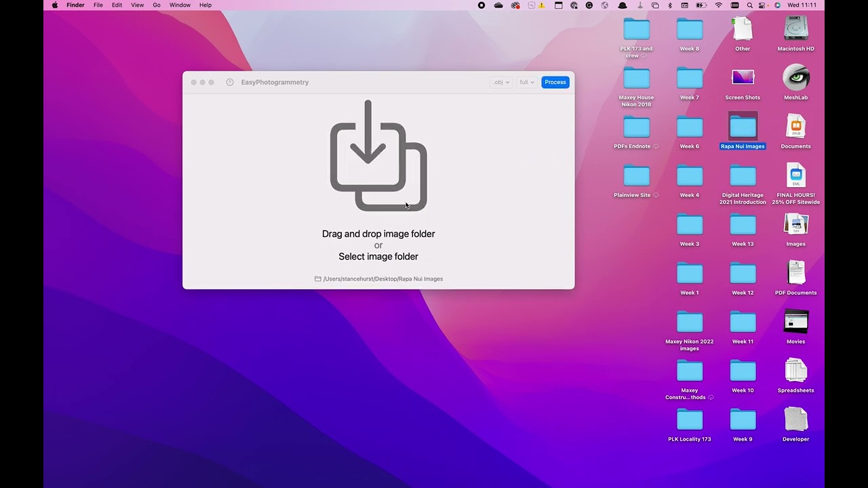
Task: Click the EasyPhotogrammetry close window button
Action: (194, 82)
